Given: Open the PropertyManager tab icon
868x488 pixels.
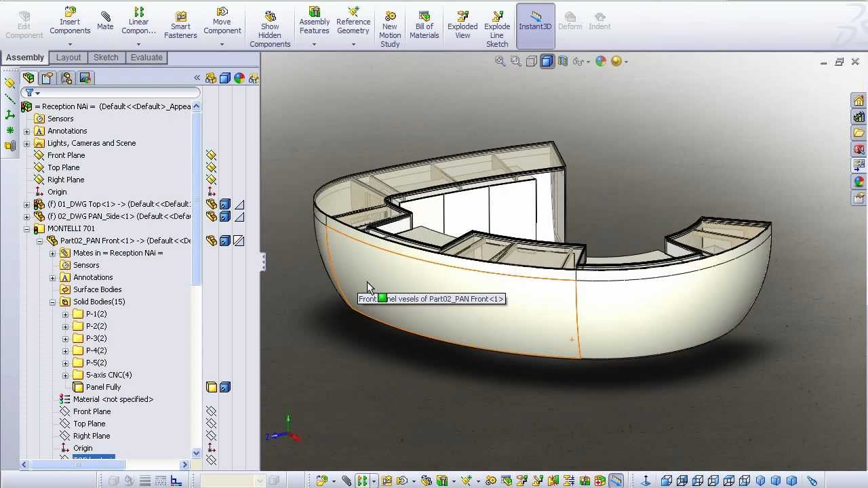Looking at the screenshot, I should coord(47,78).
